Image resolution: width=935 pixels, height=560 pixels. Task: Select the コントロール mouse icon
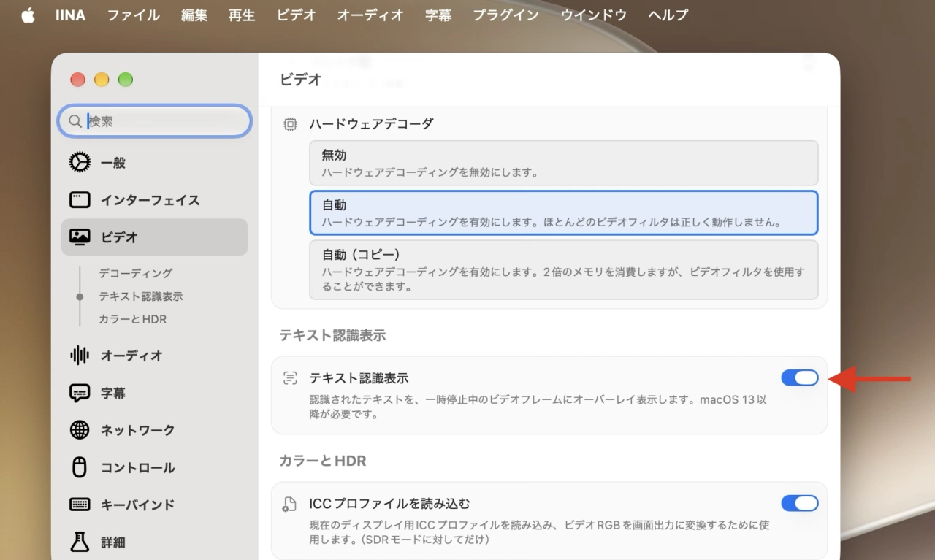tap(80, 467)
